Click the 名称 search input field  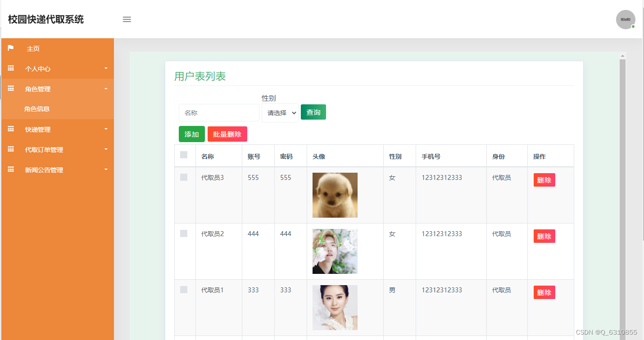tap(219, 113)
